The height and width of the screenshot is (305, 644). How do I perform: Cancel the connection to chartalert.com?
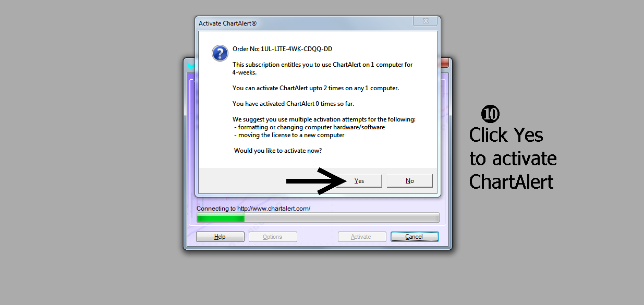[415, 237]
